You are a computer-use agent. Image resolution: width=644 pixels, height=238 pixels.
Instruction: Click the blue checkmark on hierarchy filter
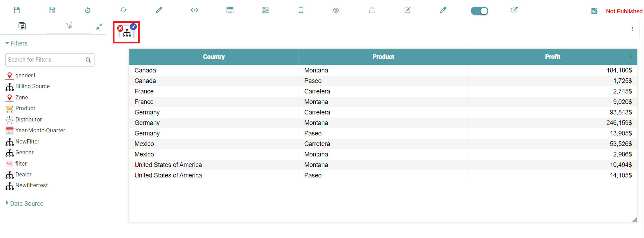133,26
